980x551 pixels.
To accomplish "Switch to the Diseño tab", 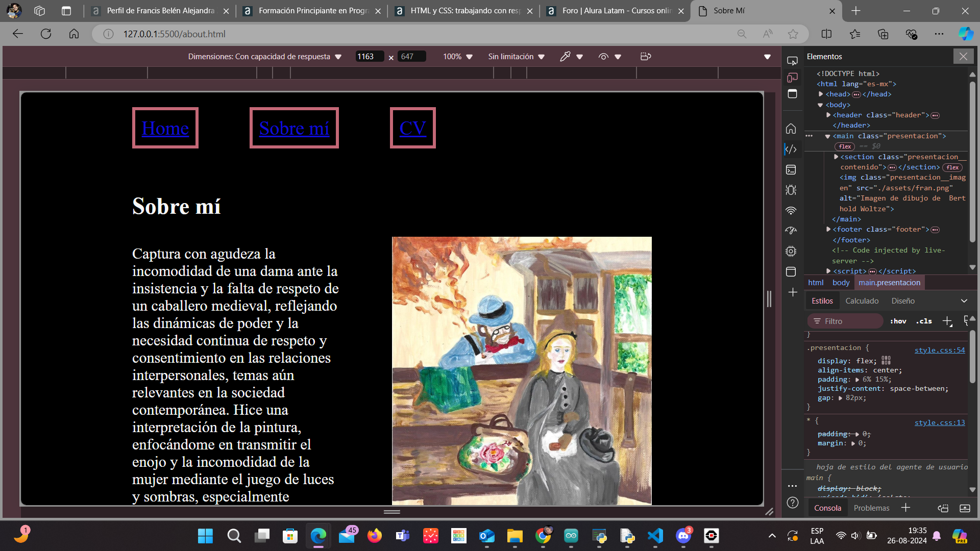I will [x=903, y=301].
